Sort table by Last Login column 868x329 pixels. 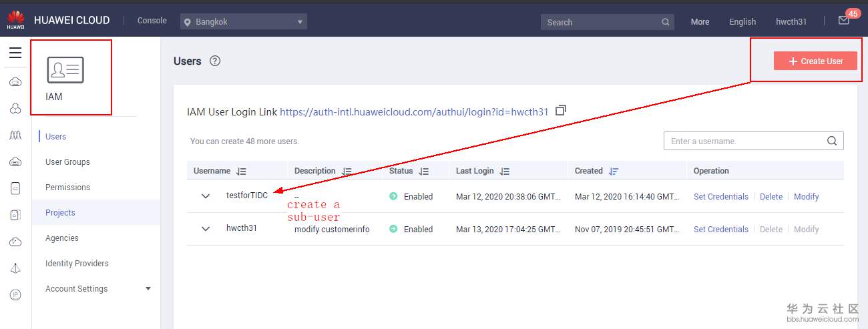tap(505, 172)
